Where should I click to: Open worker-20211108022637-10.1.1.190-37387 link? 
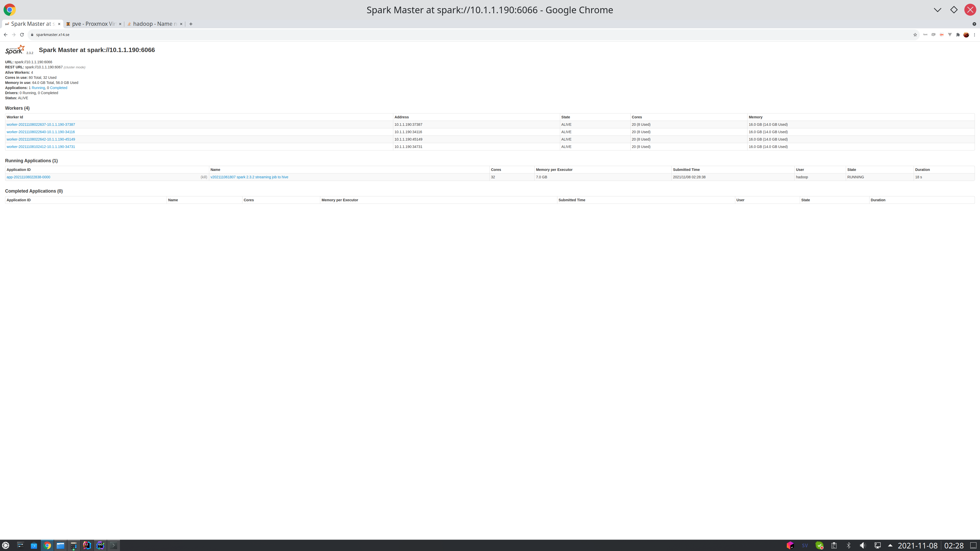click(x=41, y=125)
